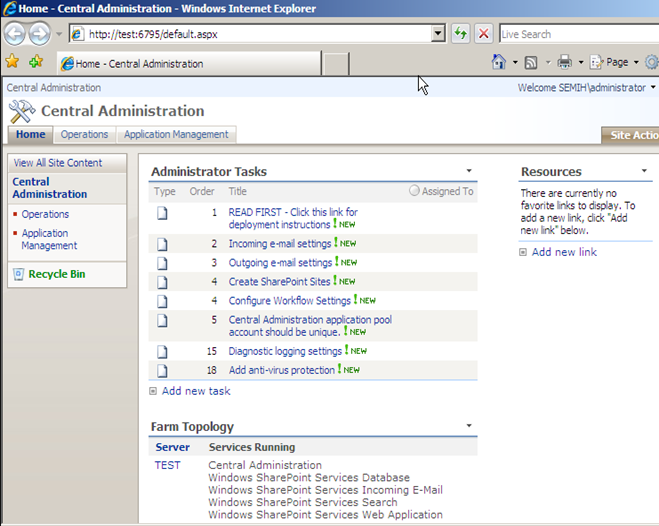The width and height of the screenshot is (659, 526).
Task: Click the browser Back arrow button
Action: tap(15, 33)
